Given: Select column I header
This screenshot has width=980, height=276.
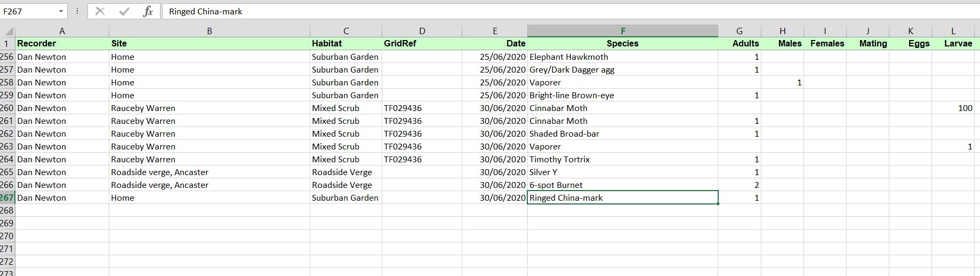Looking at the screenshot, I should pos(825,31).
